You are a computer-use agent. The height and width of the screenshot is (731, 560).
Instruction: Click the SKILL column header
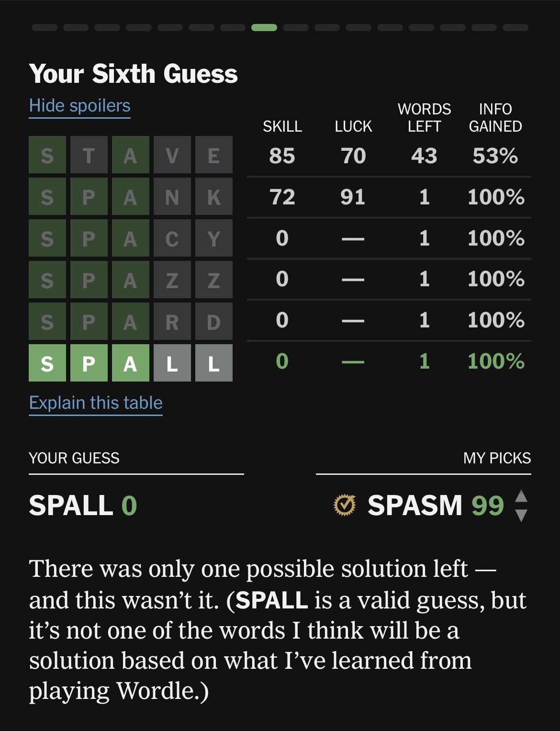pos(282,126)
